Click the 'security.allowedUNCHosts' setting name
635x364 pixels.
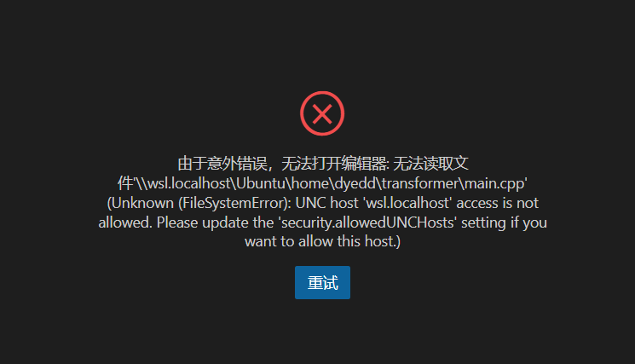click(368, 222)
